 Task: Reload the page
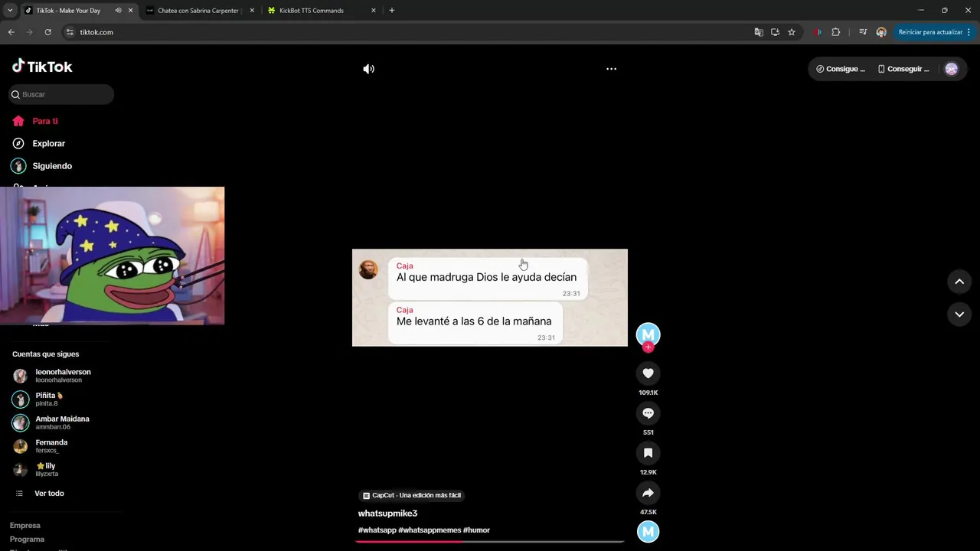click(x=47, y=32)
